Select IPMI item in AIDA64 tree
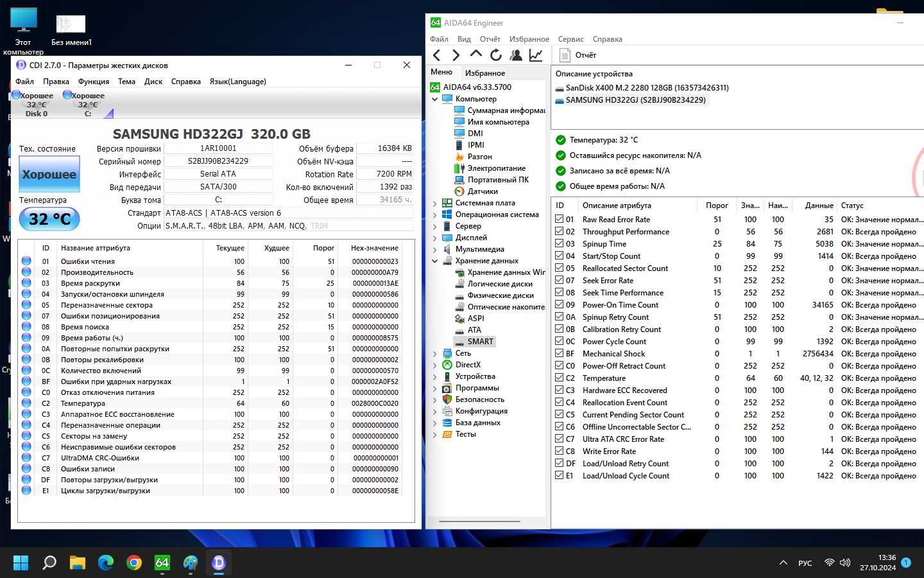This screenshot has width=924, height=578. pos(469,145)
